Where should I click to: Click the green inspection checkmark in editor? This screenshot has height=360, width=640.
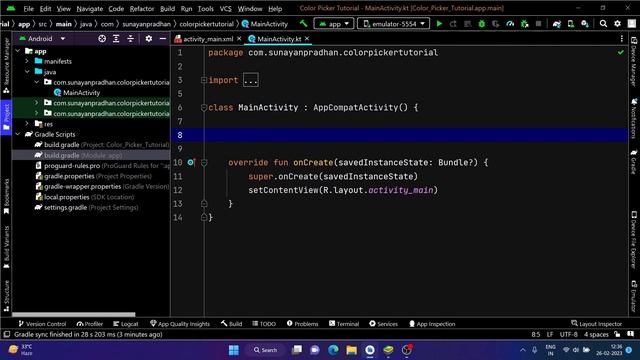coord(620,52)
